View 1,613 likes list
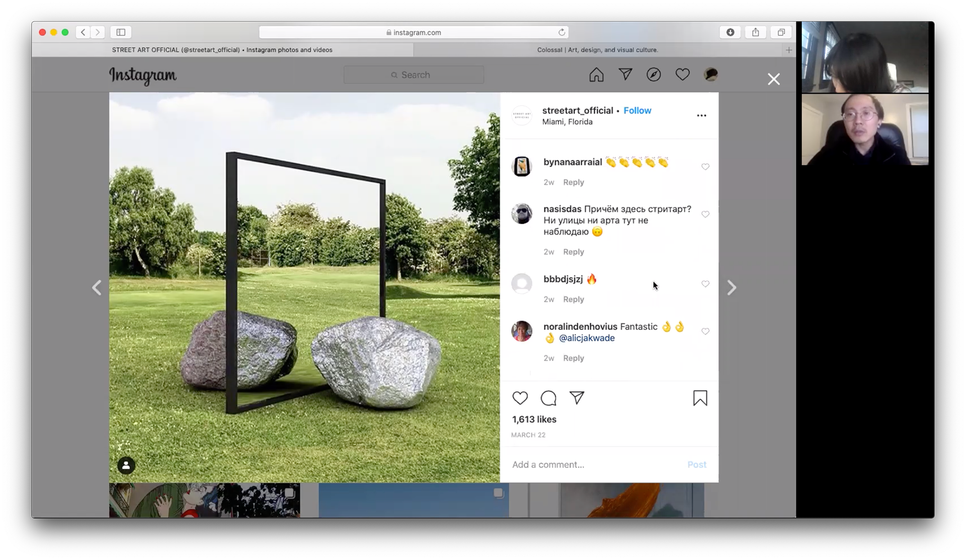Image resolution: width=966 pixels, height=560 pixels. [534, 419]
